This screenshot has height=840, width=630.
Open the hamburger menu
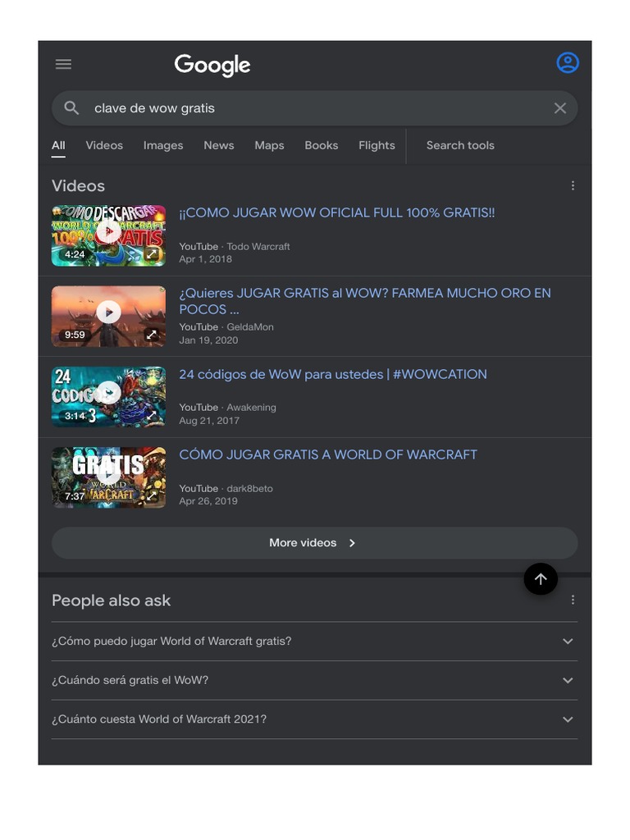point(63,64)
